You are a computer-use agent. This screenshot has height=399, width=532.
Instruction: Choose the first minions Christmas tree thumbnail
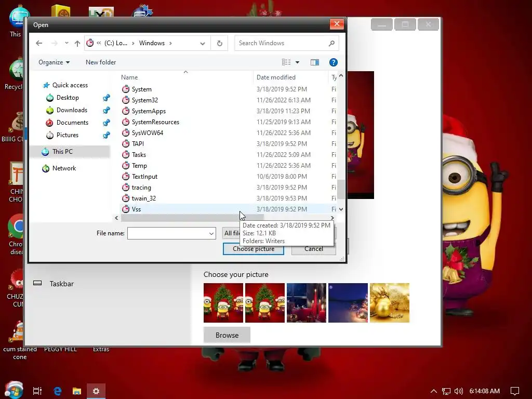[223, 303]
